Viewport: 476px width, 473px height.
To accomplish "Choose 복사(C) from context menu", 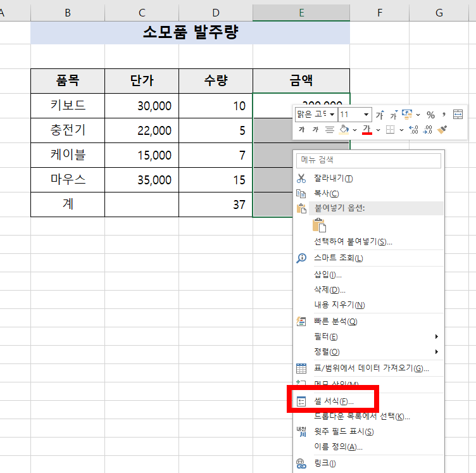I will tap(368, 193).
